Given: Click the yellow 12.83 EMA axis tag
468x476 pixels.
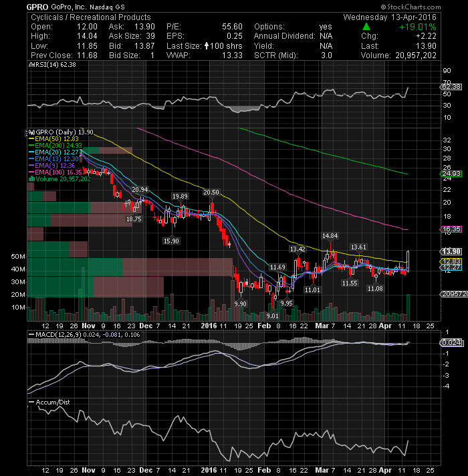Looking at the screenshot, I should coord(451,261).
